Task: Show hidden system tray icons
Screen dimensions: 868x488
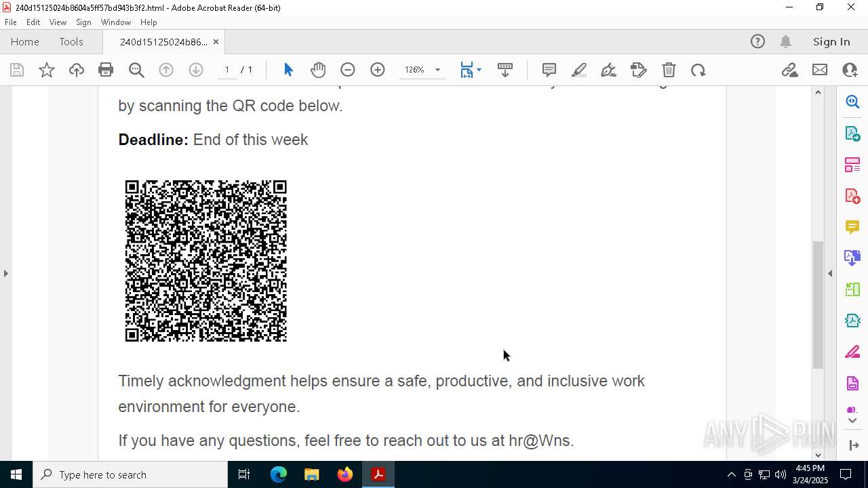Action: [731, 474]
